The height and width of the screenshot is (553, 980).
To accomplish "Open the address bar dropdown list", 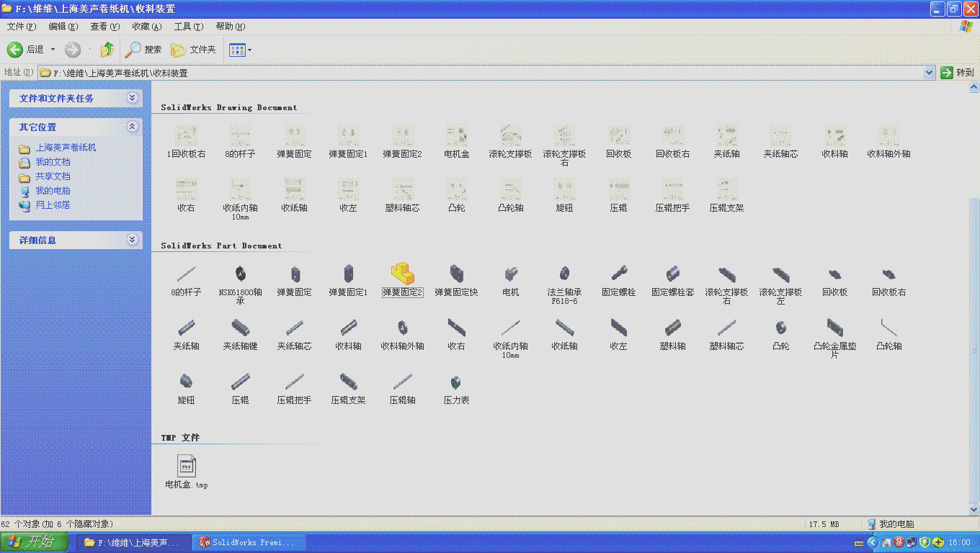I will pyautogui.click(x=930, y=73).
